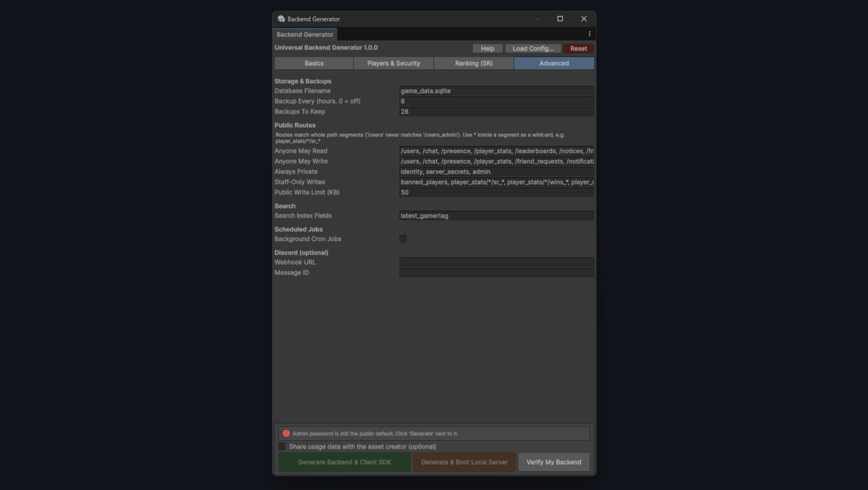Click the Public Write Limit (KB) field
Screen dimensions: 868x490
click(497, 193)
